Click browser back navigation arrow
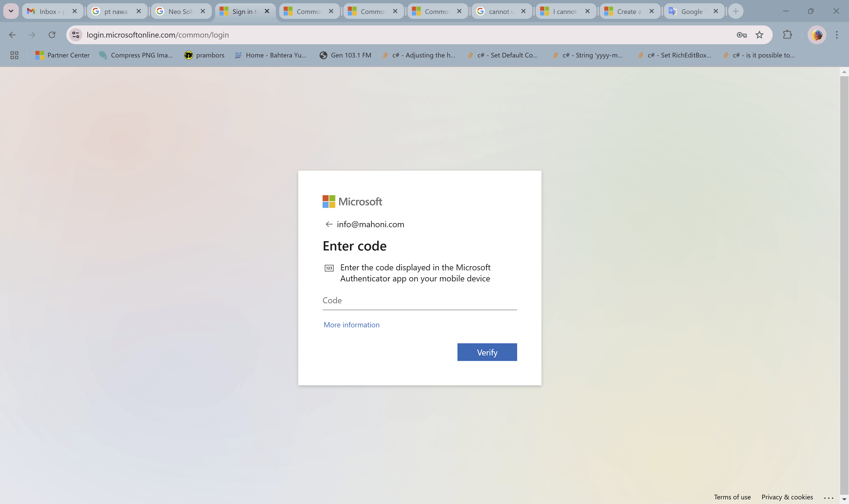849x504 pixels. (x=12, y=35)
